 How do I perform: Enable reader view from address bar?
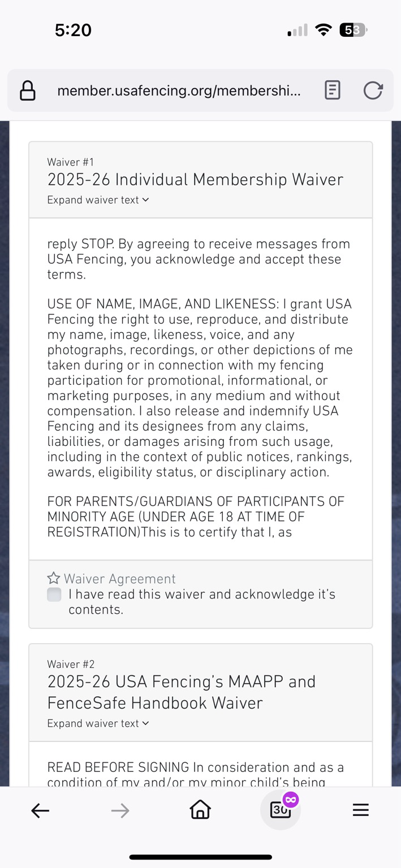pyautogui.click(x=333, y=90)
